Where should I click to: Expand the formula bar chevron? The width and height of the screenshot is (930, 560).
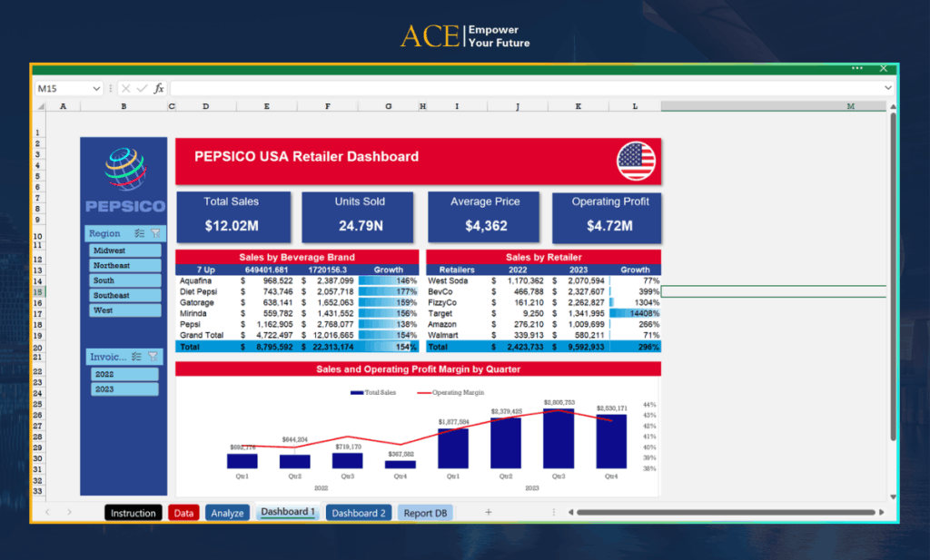pyautogui.click(x=888, y=88)
